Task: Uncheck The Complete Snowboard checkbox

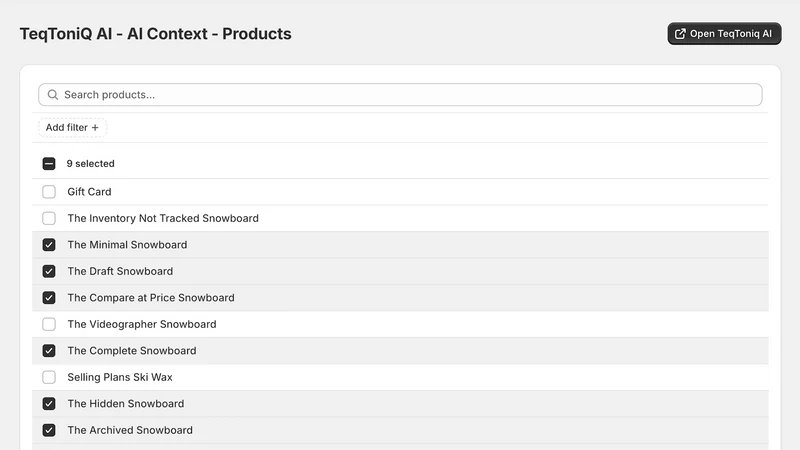Action: [x=49, y=351]
